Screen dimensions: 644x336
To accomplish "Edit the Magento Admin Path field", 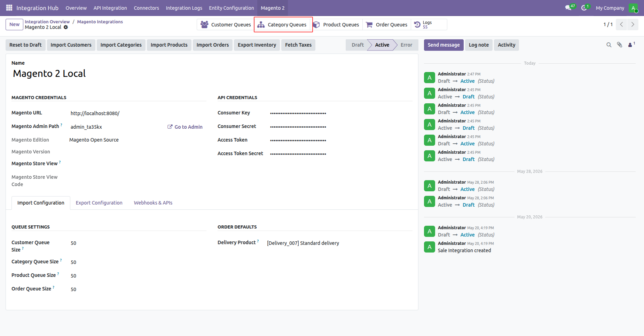I will tap(117, 127).
